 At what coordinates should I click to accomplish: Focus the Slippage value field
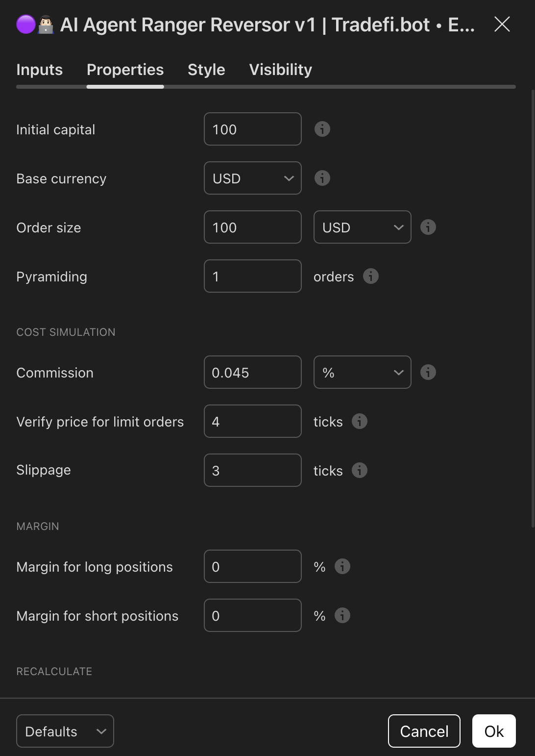pos(252,470)
